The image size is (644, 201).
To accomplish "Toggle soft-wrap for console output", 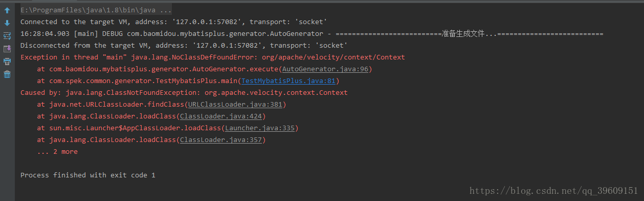I will [7, 36].
